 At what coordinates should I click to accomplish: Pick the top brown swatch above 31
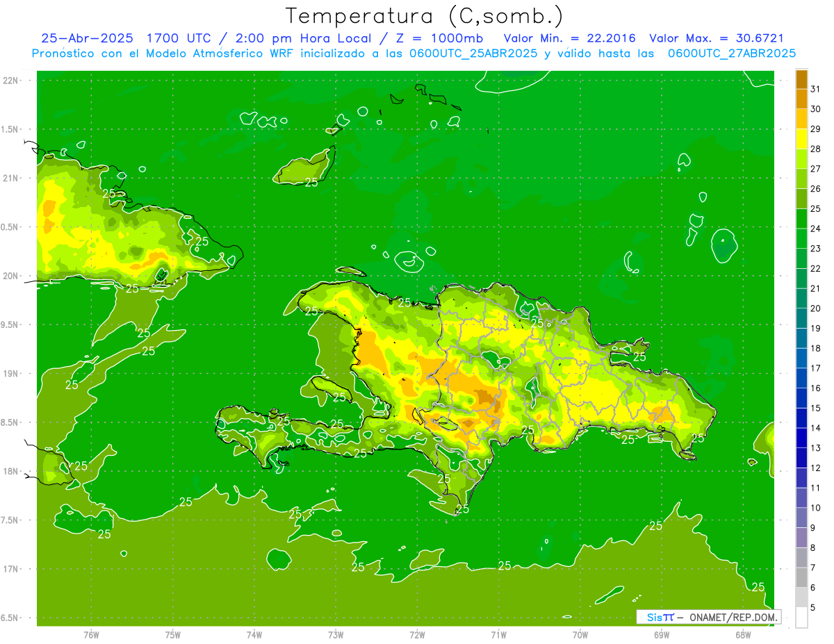coord(801,79)
